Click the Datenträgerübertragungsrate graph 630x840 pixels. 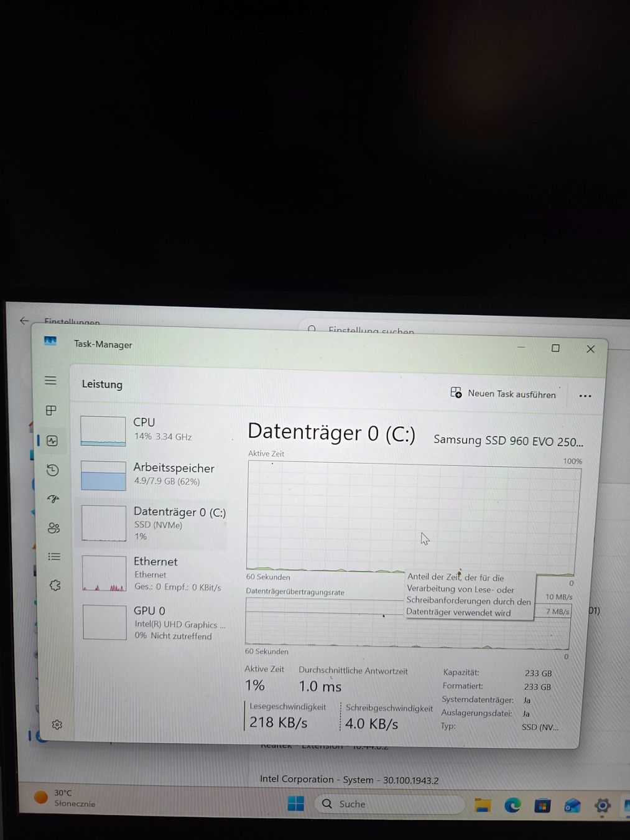tap(407, 623)
